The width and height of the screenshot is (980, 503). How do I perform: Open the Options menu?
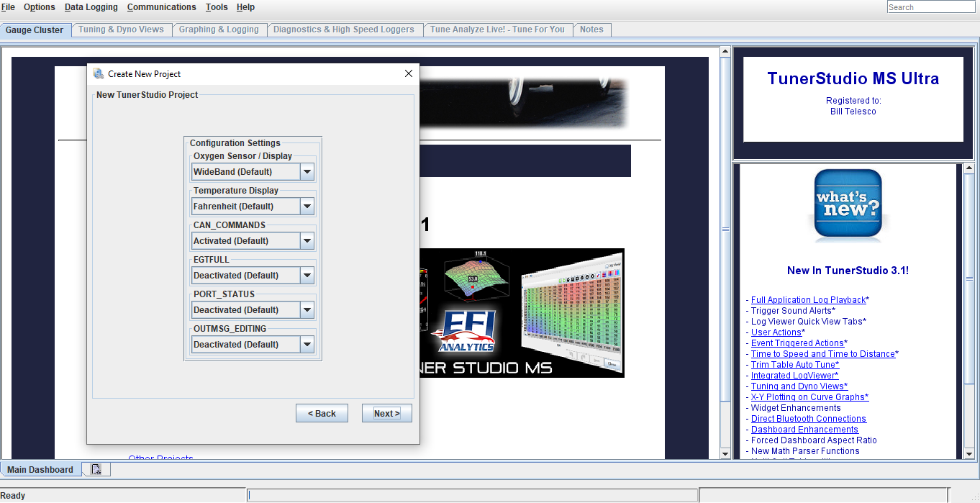point(40,7)
